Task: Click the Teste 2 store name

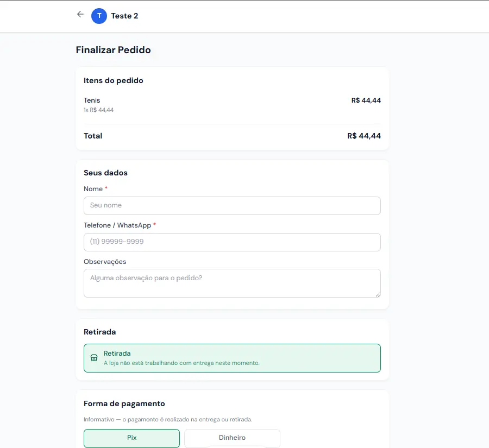Action: [124, 16]
